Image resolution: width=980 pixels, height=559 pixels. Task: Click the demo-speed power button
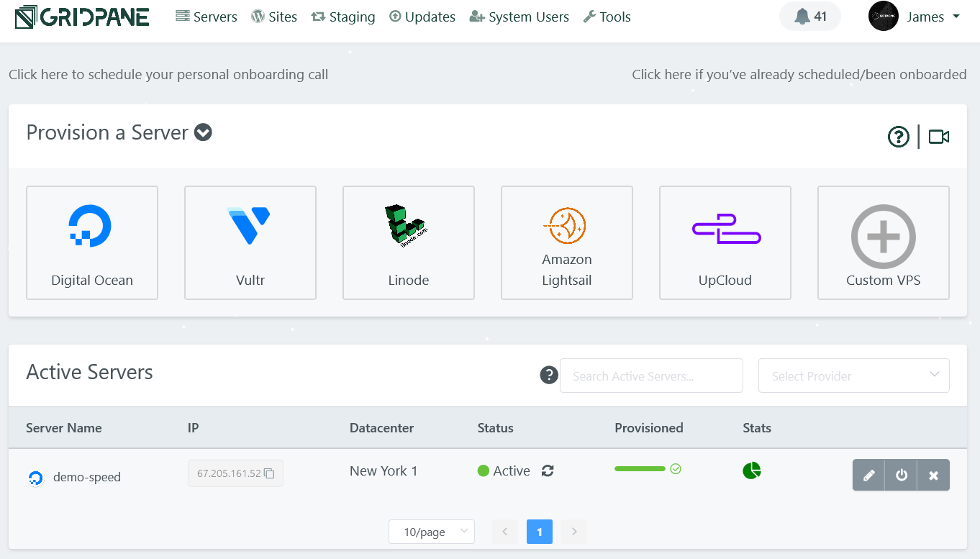[x=902, y=475]
